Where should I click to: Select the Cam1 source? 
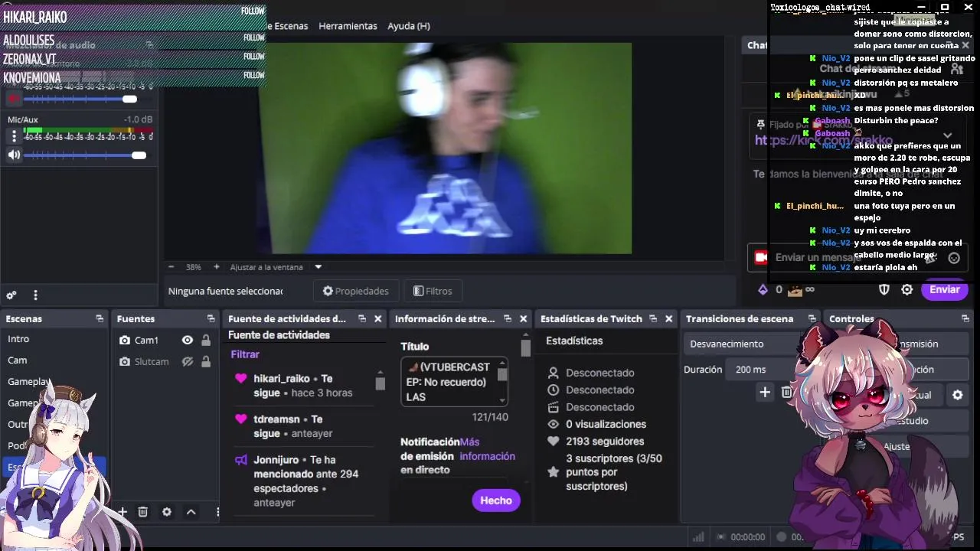pos(147,341)
